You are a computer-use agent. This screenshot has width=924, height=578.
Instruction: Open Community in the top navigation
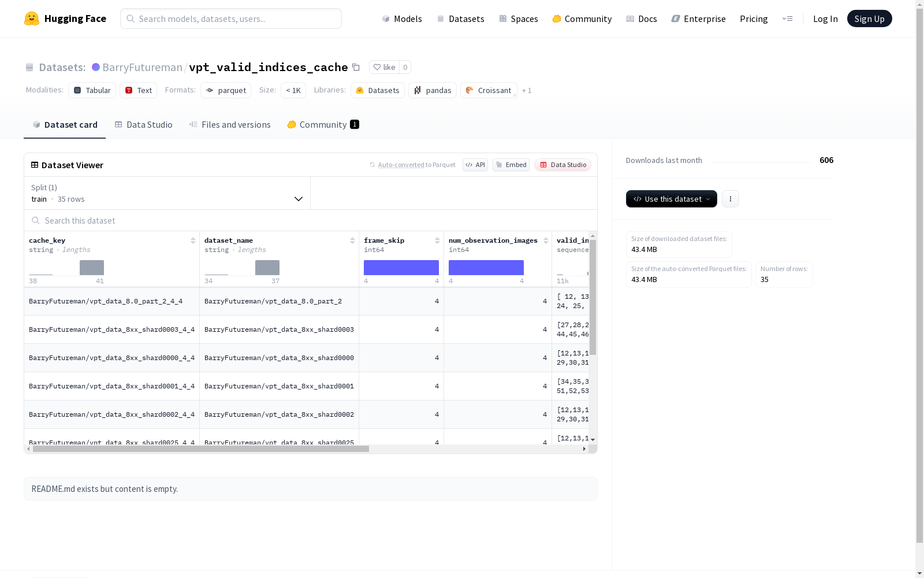[x=582, y=18]
